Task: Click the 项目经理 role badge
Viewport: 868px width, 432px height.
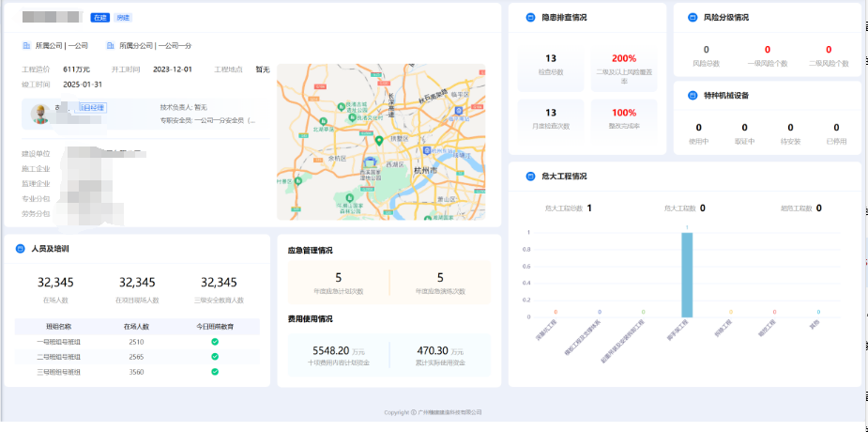Action: coord(91,108)
